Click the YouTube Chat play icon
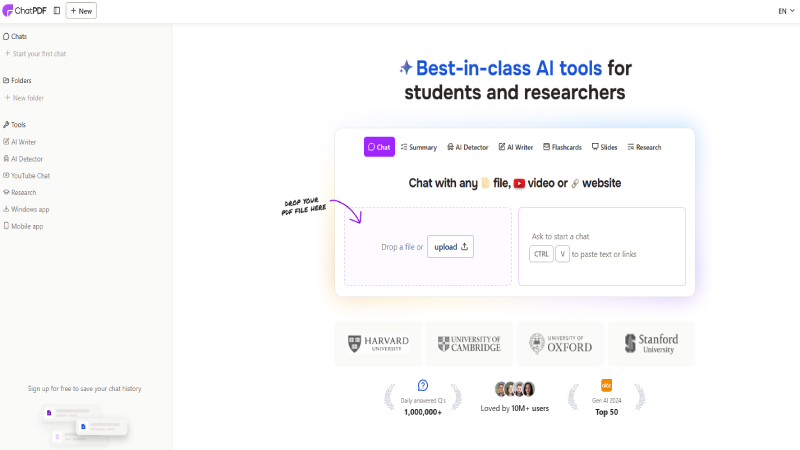This screenshot has width=800, height=450. (6, 175)
